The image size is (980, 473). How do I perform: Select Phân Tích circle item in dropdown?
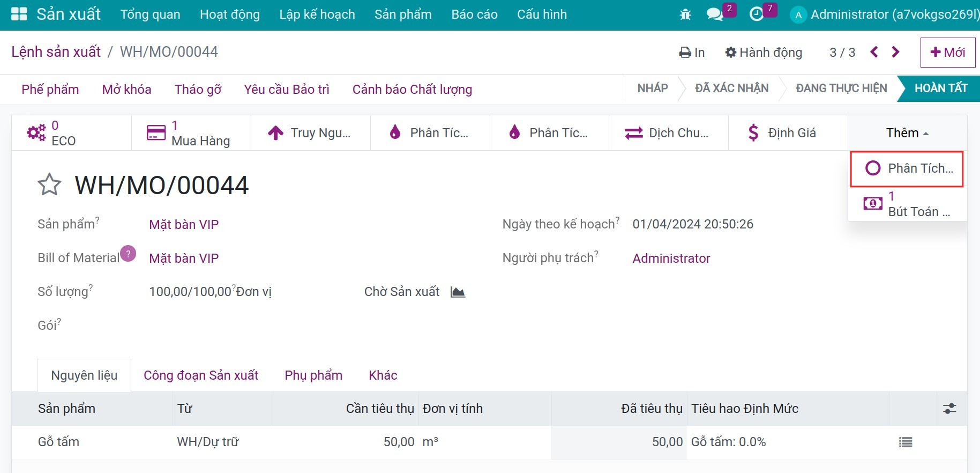[x=907, y=168]
